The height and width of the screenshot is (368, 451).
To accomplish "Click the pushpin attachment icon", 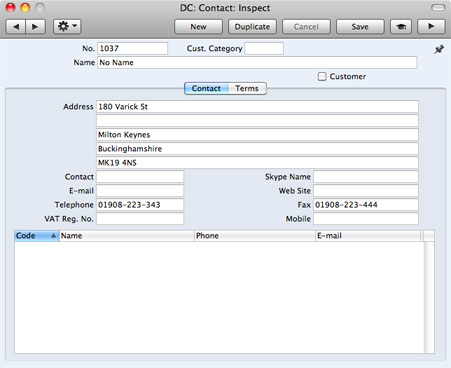I will click(x=439, y=50).
